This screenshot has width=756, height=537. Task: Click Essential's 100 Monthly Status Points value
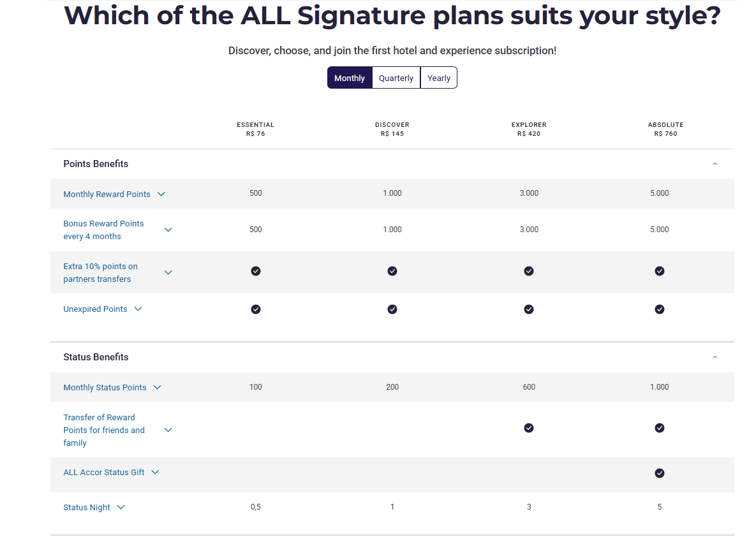click(256, 387)
